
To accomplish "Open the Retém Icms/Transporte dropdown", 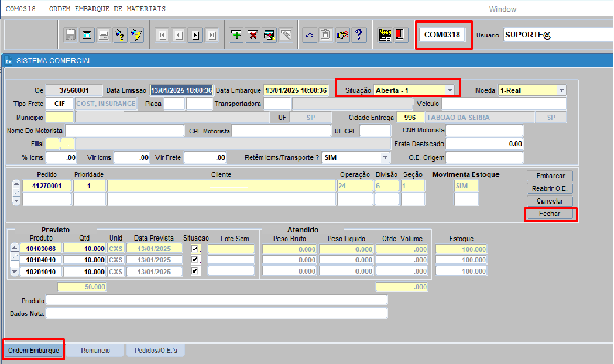I will pos(385,158).
